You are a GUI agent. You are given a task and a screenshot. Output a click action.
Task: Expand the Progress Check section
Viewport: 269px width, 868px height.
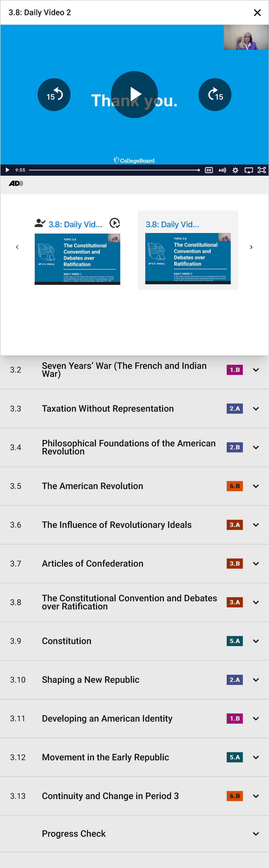click(x=256, y=833)
